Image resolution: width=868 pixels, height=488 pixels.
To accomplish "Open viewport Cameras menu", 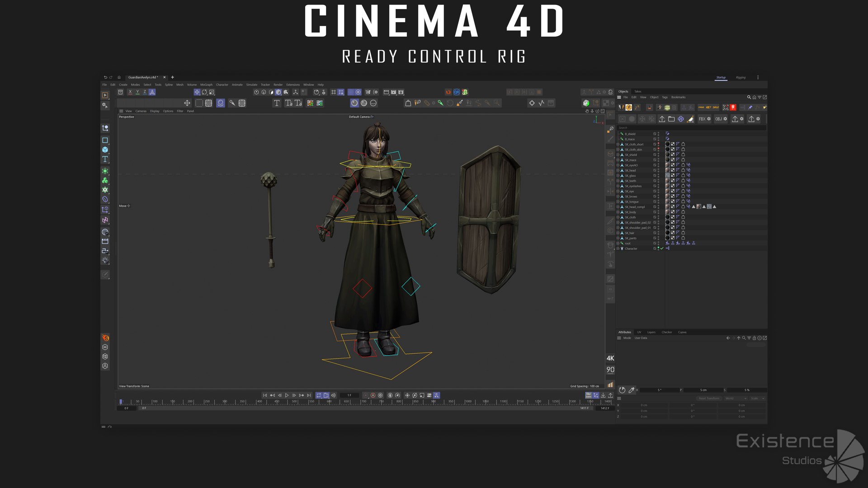I will point(141,111).
